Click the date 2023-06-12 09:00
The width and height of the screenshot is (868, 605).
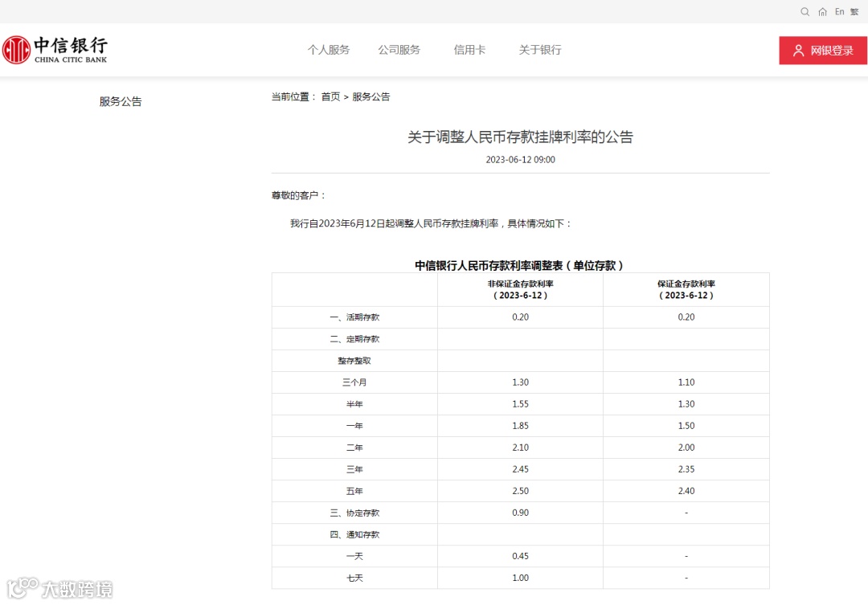[520, 159]
